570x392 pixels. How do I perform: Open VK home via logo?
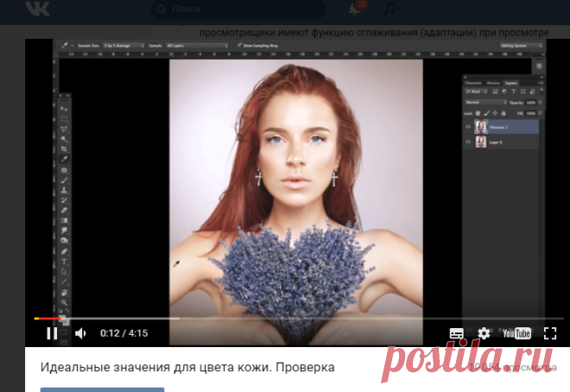click(37, 9)
